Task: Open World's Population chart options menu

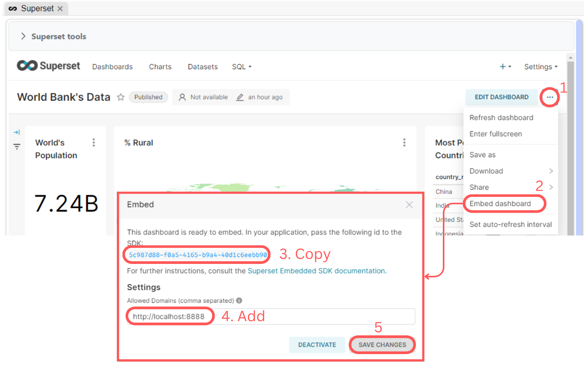Action: [94, 143]
